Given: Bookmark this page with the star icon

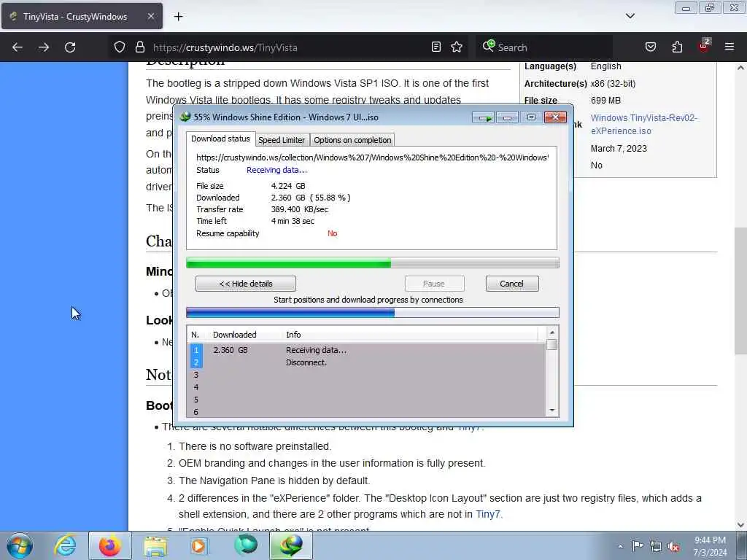Looking at the screenshot, I should [x=457, y=47].
